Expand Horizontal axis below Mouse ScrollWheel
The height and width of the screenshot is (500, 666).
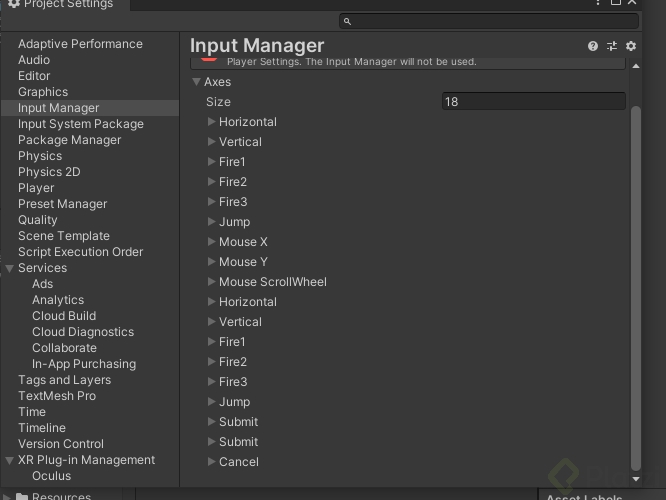pyautogui.click(x=211, y=302)
